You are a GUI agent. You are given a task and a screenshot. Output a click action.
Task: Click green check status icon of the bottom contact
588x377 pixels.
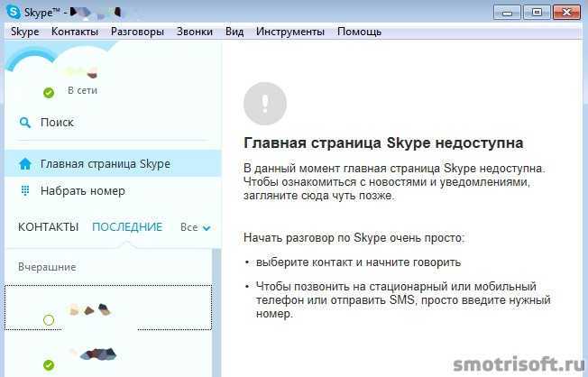coord(49,364)
